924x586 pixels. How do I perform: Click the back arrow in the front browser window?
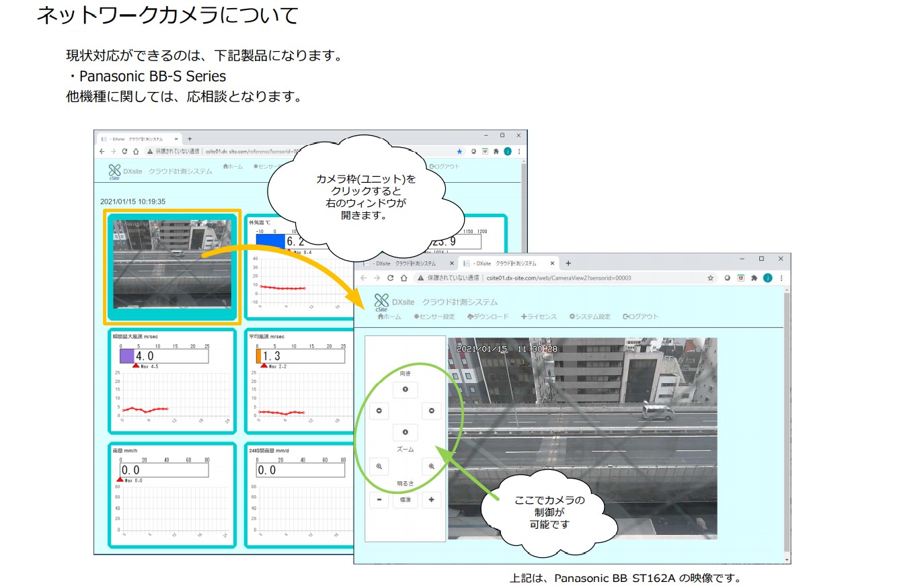click(x=364, y=278)
